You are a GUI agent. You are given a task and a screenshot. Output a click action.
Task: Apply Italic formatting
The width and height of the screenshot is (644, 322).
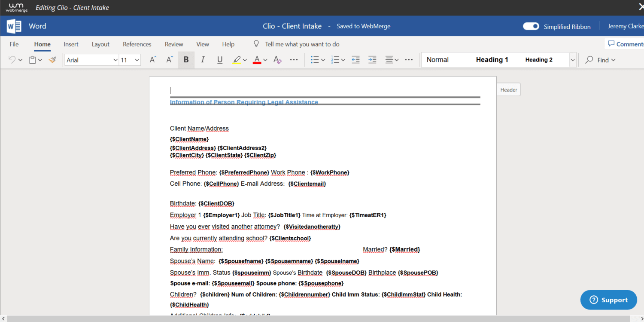pos(203,60)
